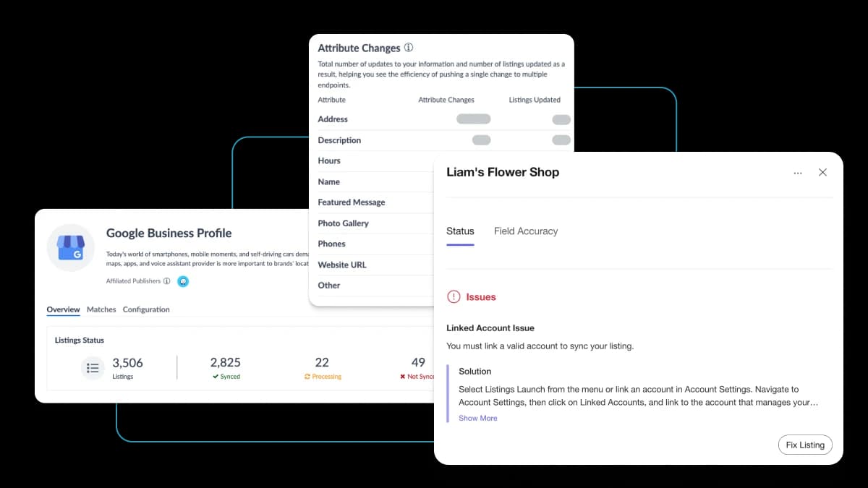Image resolution: width=868 pixels, height=488 pixels.
Task: Click the Description listings updated placeholder value
Action: (561, 140)
